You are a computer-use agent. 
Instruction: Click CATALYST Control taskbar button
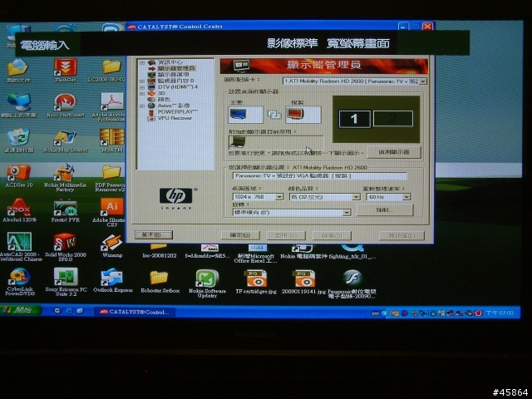tap(135, 312)
